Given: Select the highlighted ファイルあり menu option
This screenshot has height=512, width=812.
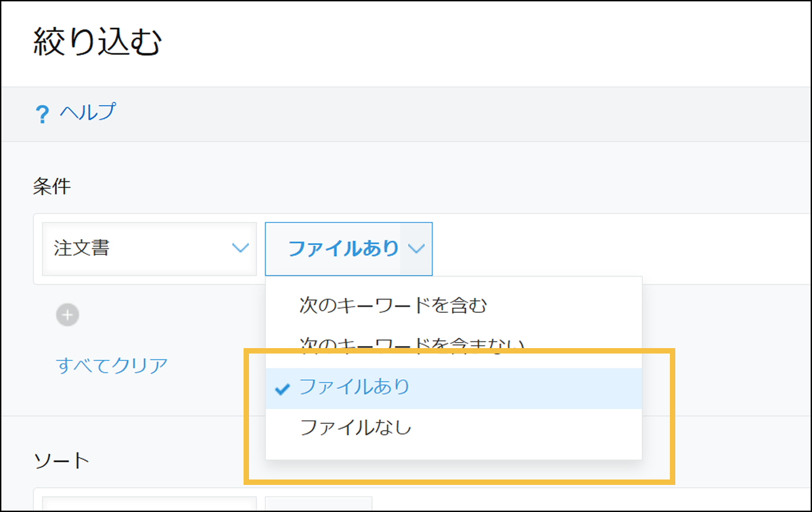Looking at the screenshot, I should pyautogui.click(x=355, y=388).
